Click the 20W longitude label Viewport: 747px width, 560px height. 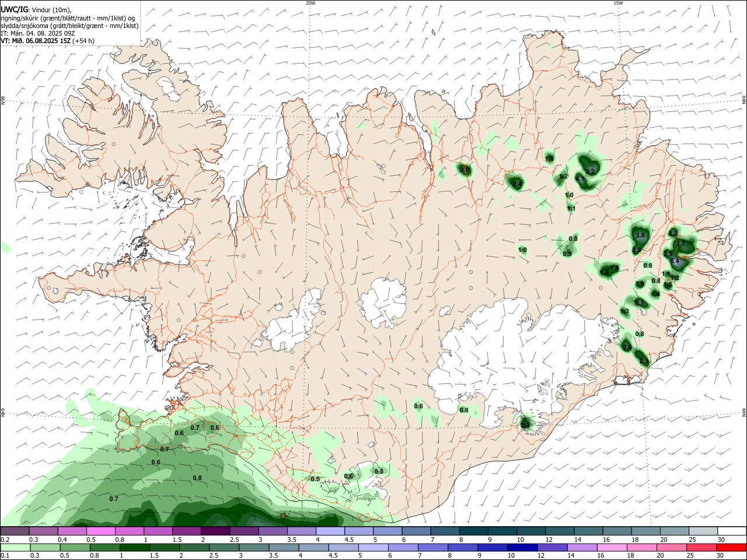point(310,2)
